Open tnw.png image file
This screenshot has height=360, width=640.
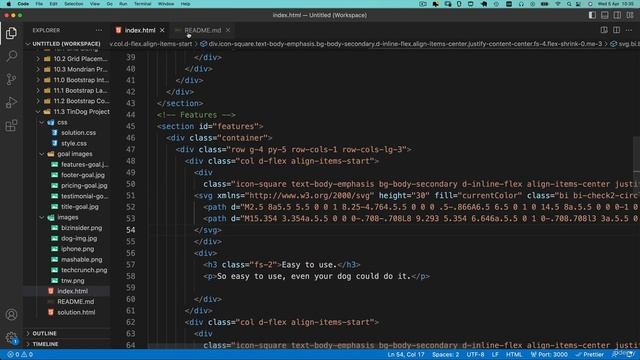tap(73, 280)
